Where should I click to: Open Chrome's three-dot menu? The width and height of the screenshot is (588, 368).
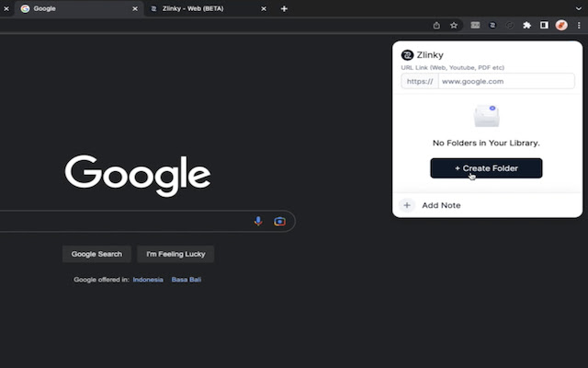[x=579, y=25]
